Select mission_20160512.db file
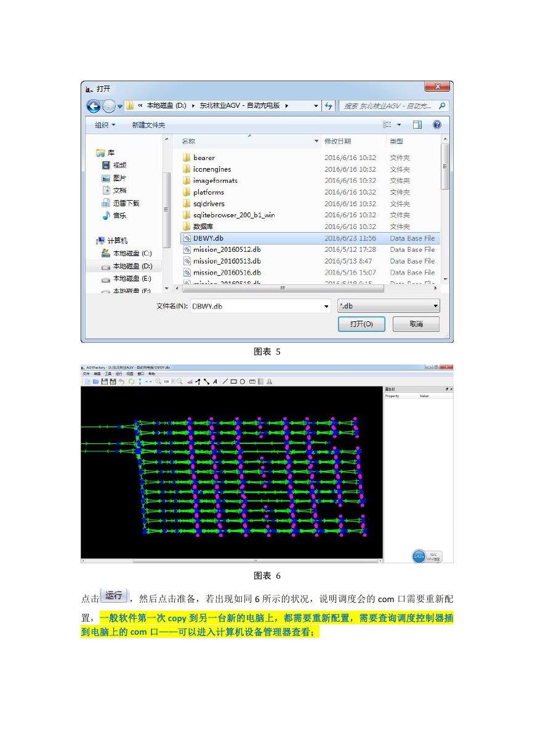 [x=227, y=249]
